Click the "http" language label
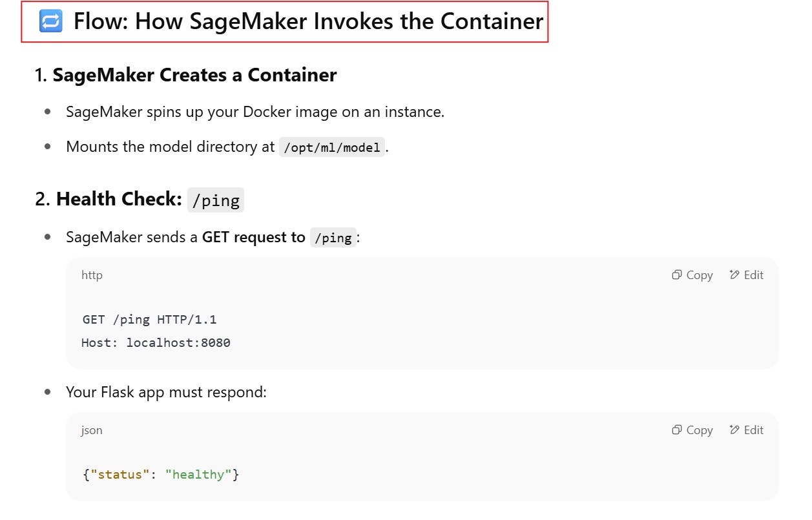 [92, 275]
